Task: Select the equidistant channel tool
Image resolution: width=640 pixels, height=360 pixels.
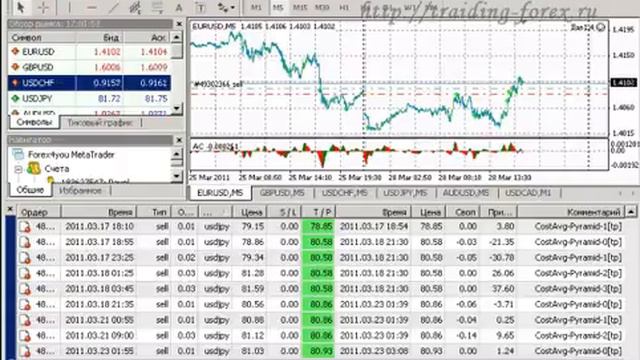Action: pos(135,7)
